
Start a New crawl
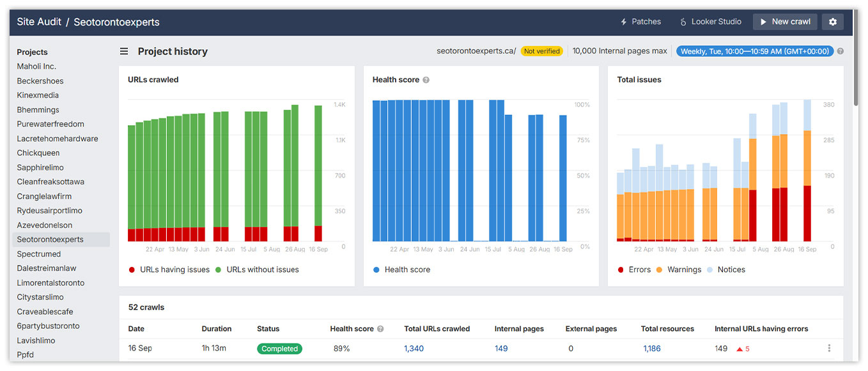coord(785,21)
